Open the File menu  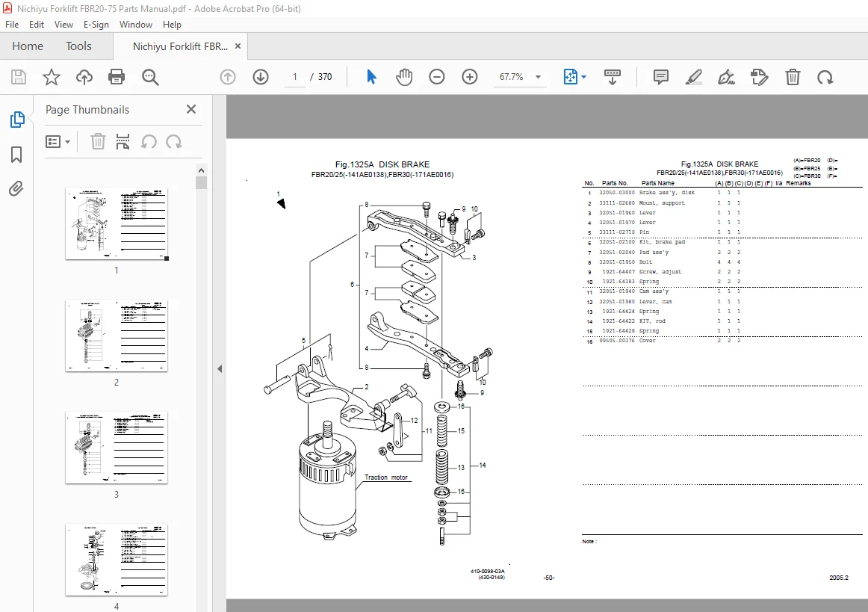point(12,25)
